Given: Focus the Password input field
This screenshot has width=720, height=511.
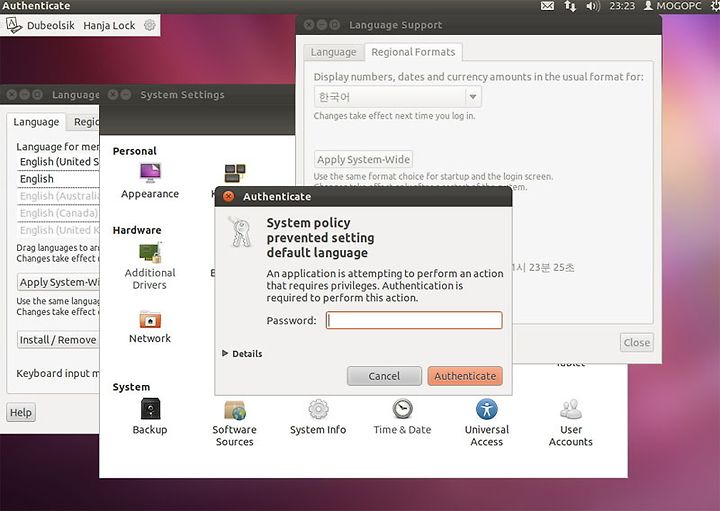Looking at the screenshot, I should coord(414,320).
